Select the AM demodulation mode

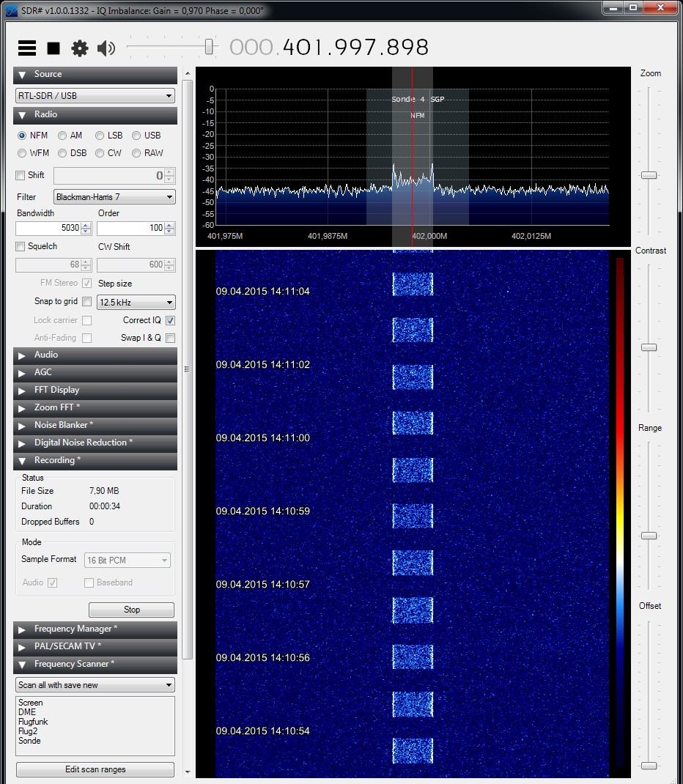click(x=63, y=136)
